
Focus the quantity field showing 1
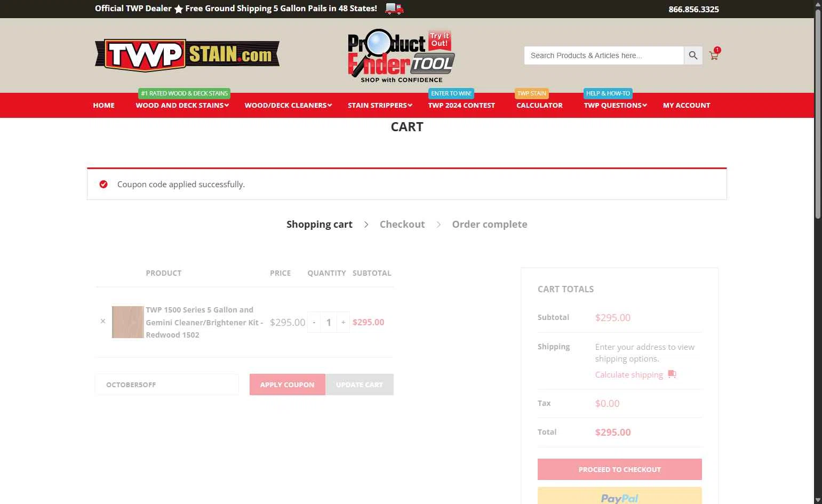click(x=329, y=322)
